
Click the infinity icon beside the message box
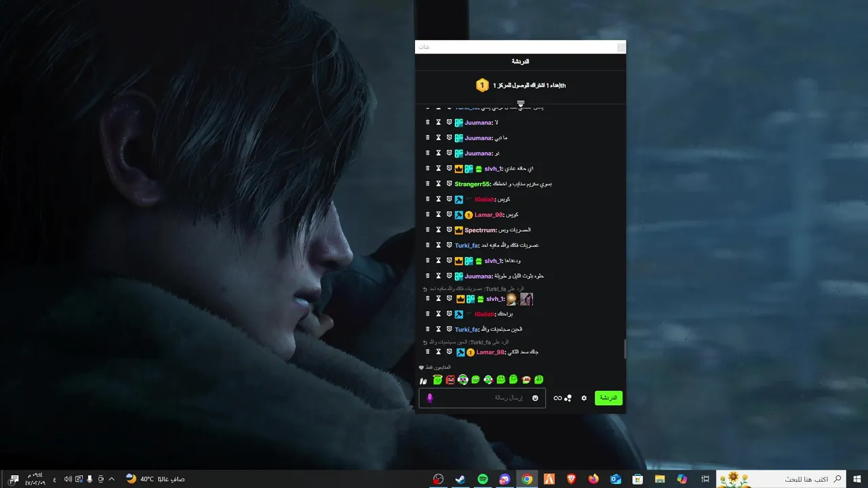(557, 398)
